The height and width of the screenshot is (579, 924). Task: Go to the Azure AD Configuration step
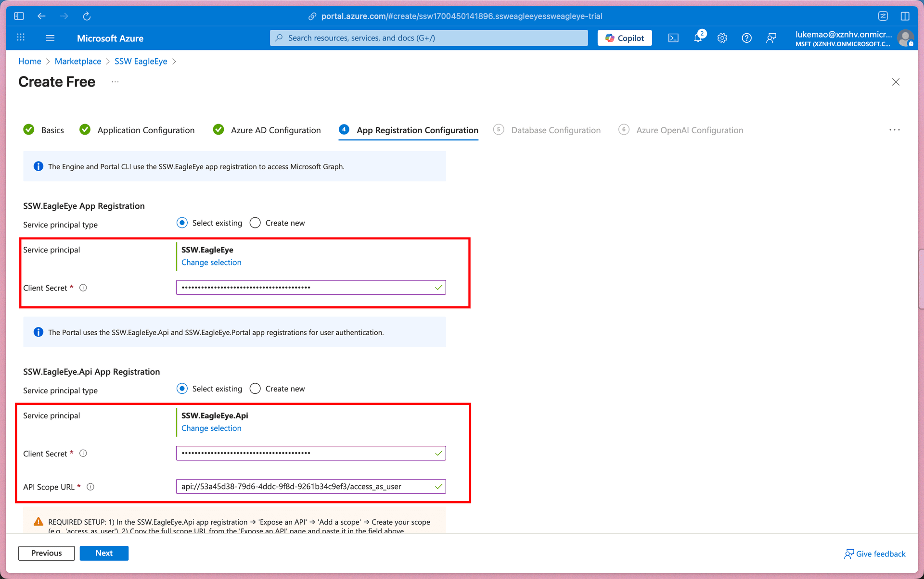(276, 130)
